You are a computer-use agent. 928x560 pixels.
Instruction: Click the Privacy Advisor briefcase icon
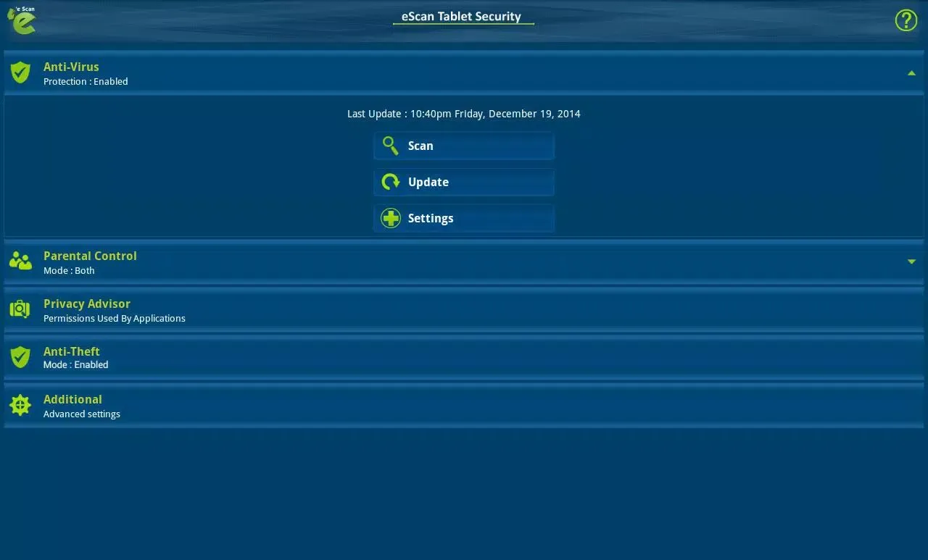20,309
